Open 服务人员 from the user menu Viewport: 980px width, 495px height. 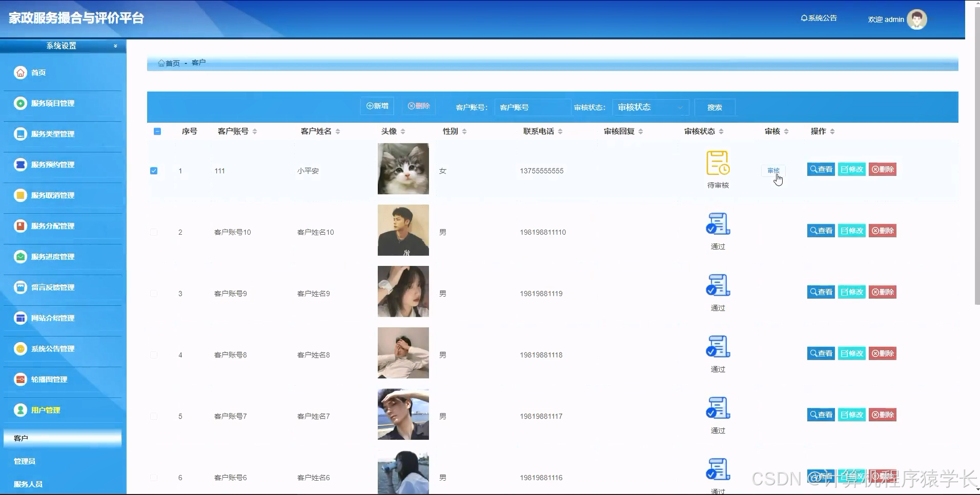coord(27,484)
